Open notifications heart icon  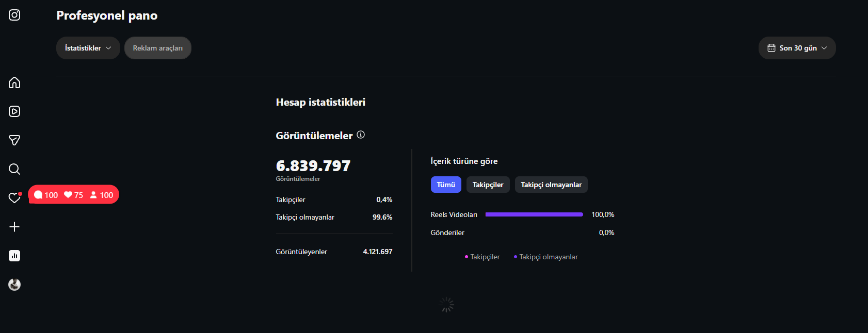click(x=14, y=198)
